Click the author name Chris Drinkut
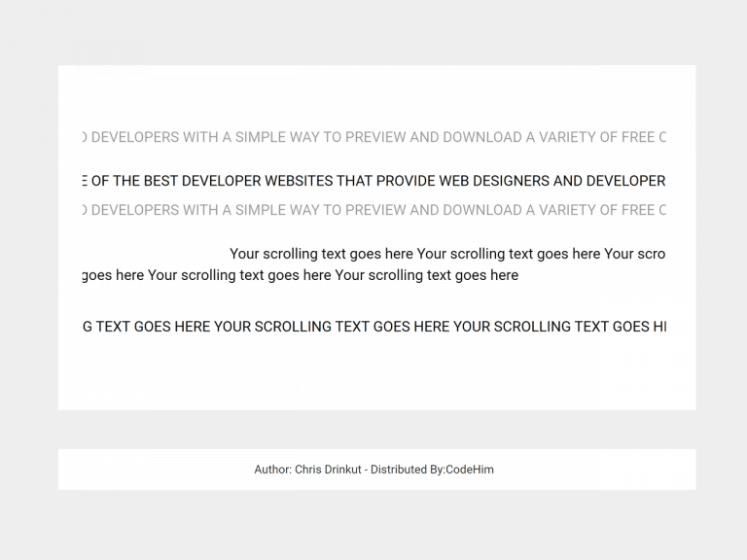Image resolution: width=747 pixels, height=560 pixels. tap(331, 470)
